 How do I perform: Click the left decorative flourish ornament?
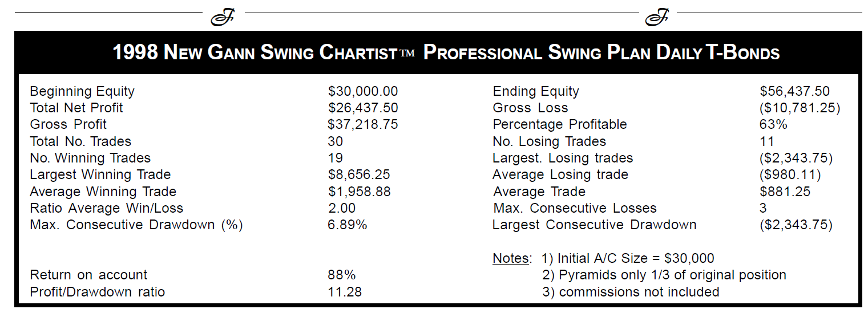tap(223, 17)
